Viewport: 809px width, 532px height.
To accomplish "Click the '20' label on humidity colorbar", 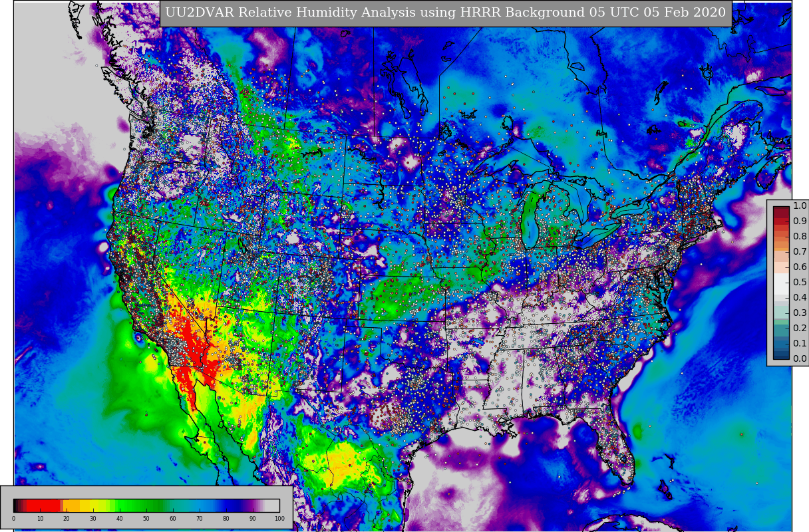I will coord(67,519).
